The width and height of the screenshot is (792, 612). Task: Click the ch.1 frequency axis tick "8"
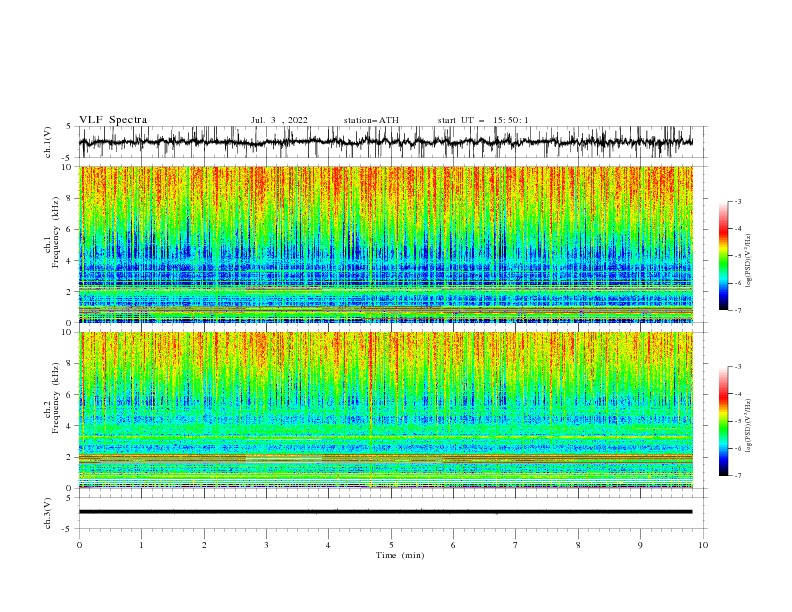(70, 198)
